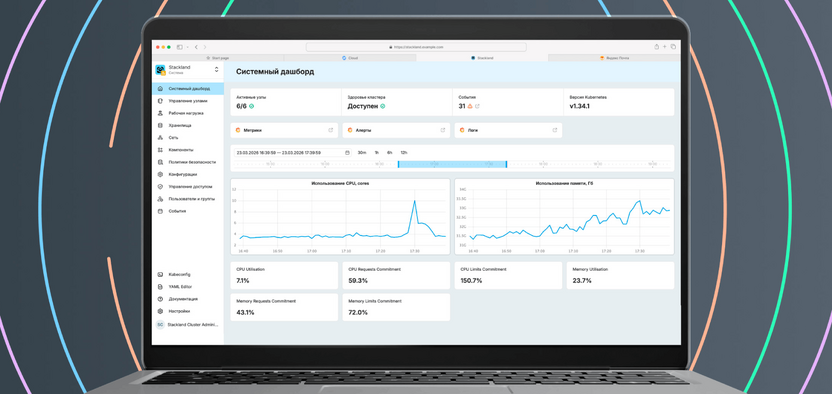
Task: Click the Управление доступом shield icon
Action: tap(160, 187)
